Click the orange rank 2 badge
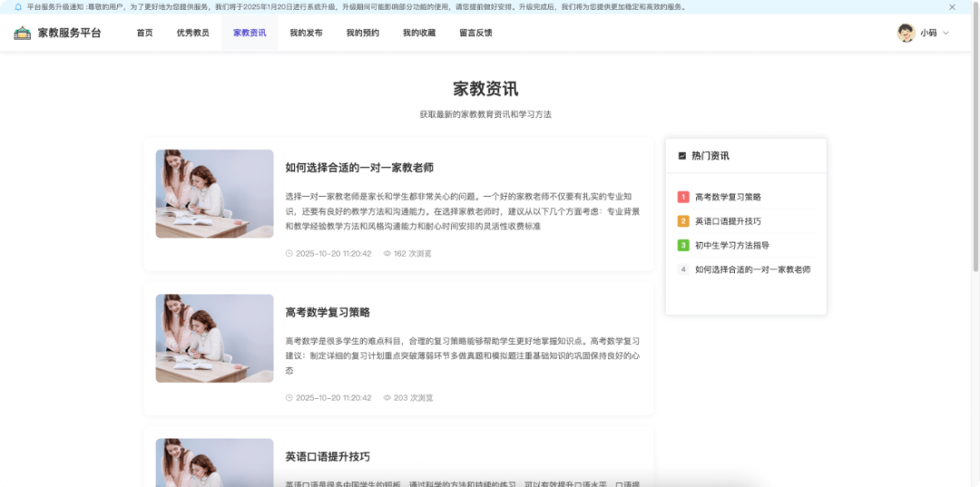Image resolution: width=980 pixels, height=487 pixels. (x=683, y=221)
